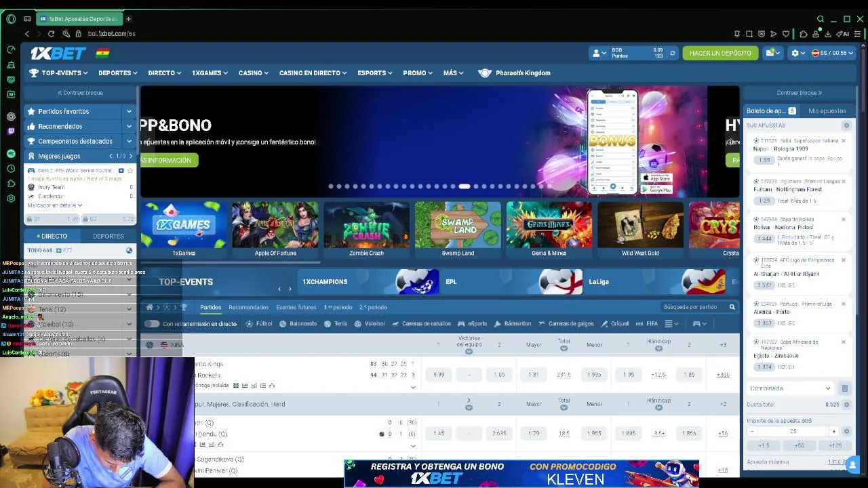
Task: Open the live chat support bubble
Action: pyautogui.click(x=852, y=464)
